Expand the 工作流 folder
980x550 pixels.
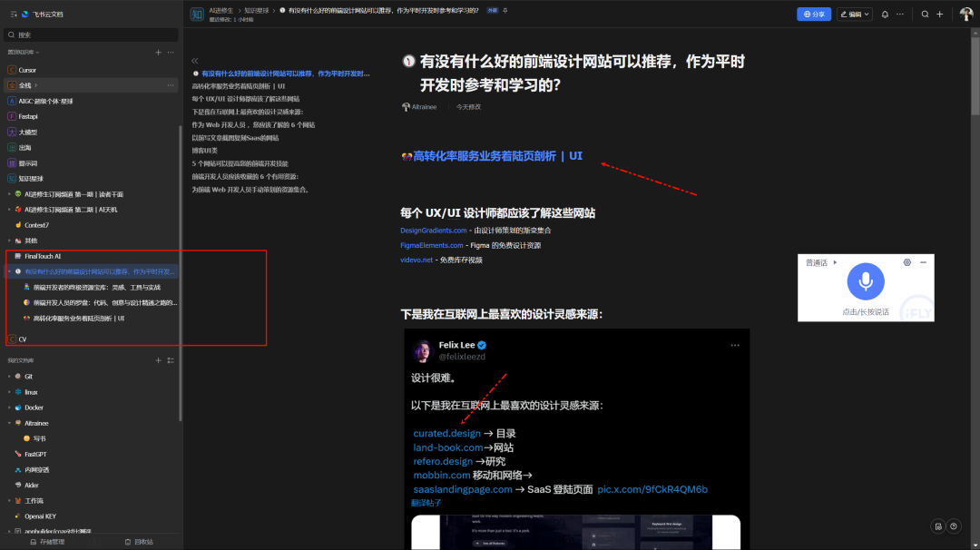click(9, 501)
